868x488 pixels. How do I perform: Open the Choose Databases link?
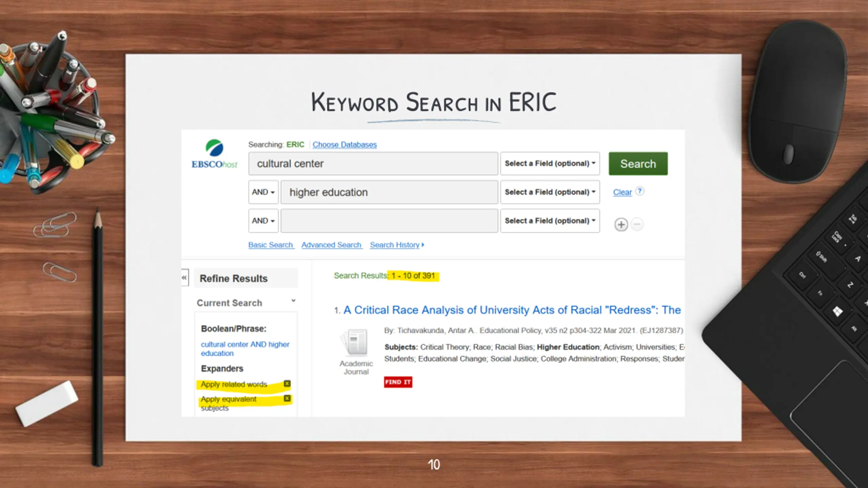coord(344,144)
